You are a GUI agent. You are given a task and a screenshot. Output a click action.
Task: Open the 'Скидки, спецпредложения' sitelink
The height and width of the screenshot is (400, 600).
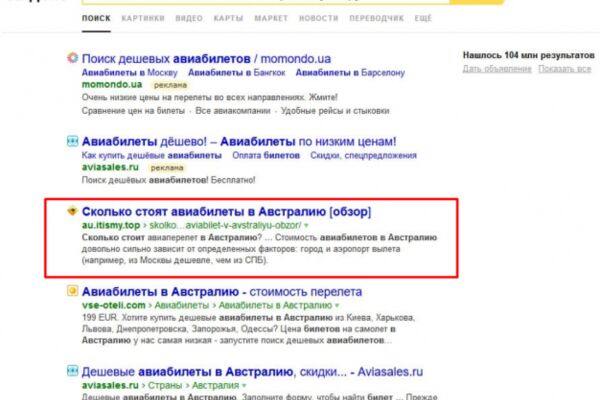[x=363, y=155]
